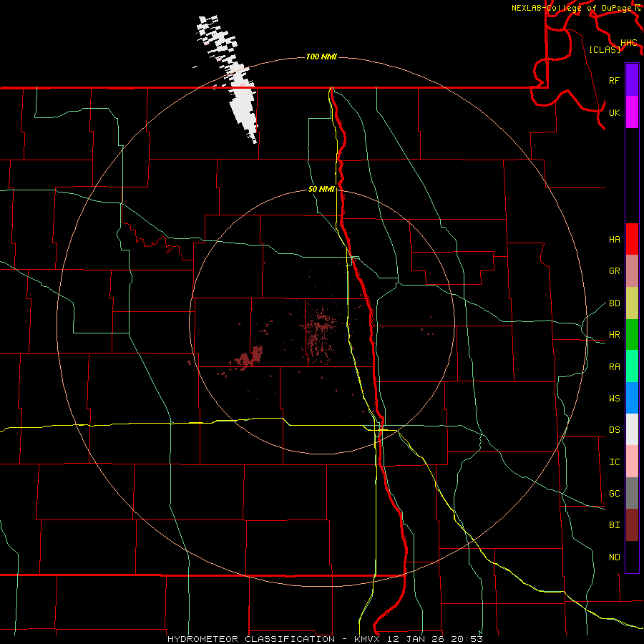Click the HHC product label

[628, 43]
